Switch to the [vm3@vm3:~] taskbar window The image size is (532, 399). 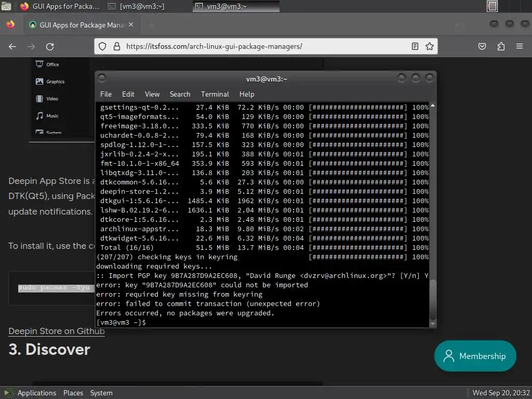point(136,6)
